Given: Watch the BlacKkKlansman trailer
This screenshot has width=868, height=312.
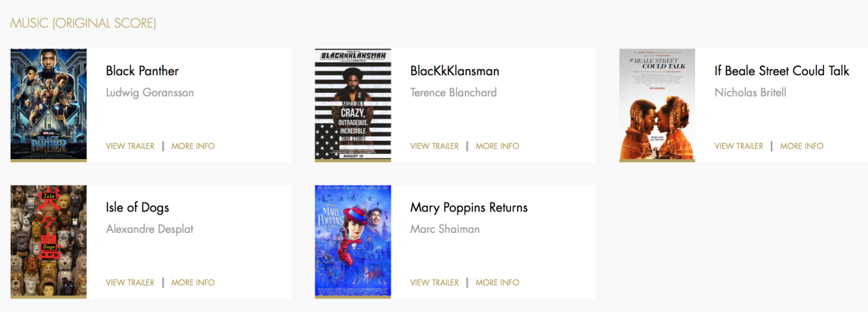Looking at the screenshot, I should point(435,146).
